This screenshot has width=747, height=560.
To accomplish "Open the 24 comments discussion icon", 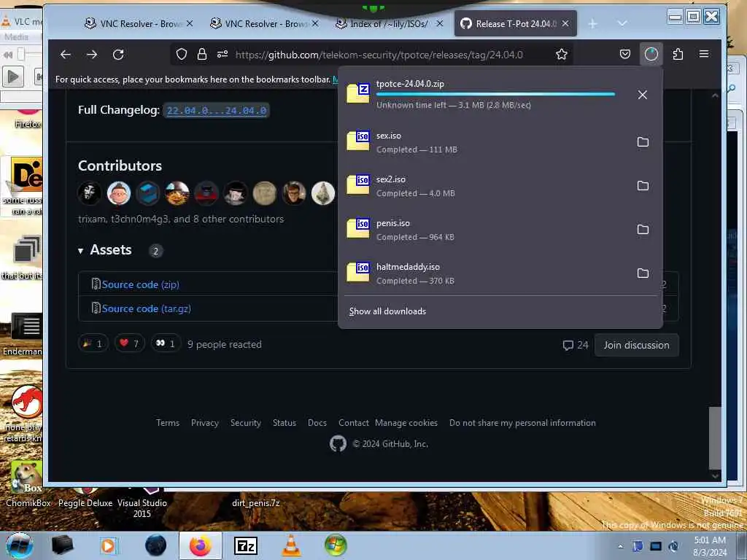I will tap(576, 345).
